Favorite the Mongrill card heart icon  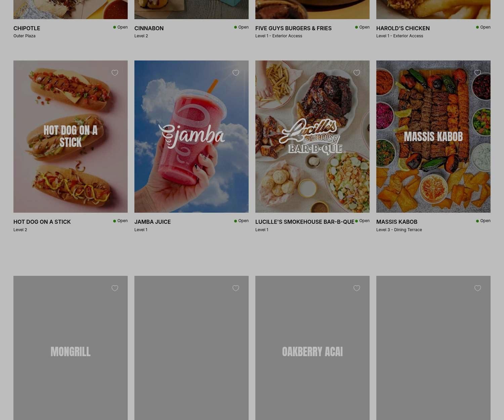click(115, 288)
